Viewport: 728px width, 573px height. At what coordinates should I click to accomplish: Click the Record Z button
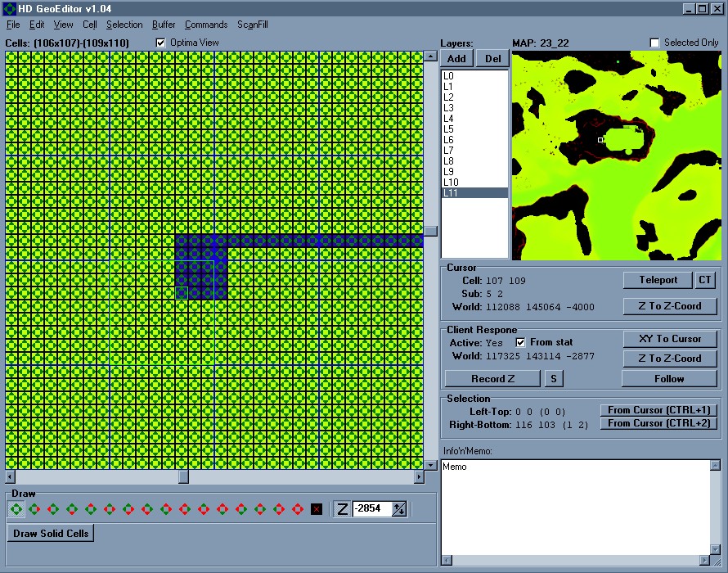pyautogui.click(x=492, y=379)
